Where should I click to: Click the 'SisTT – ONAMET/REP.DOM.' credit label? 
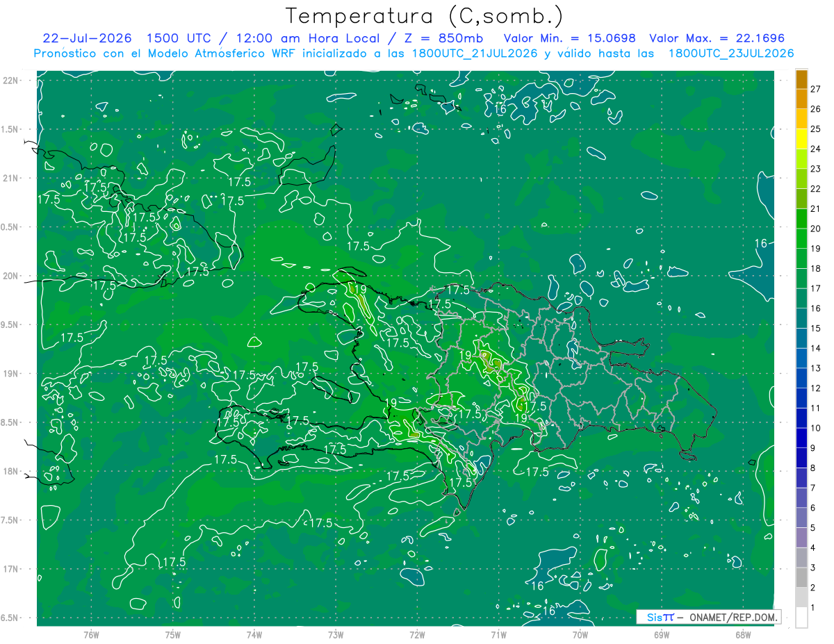pyautogui.click(x=709, y=617)
